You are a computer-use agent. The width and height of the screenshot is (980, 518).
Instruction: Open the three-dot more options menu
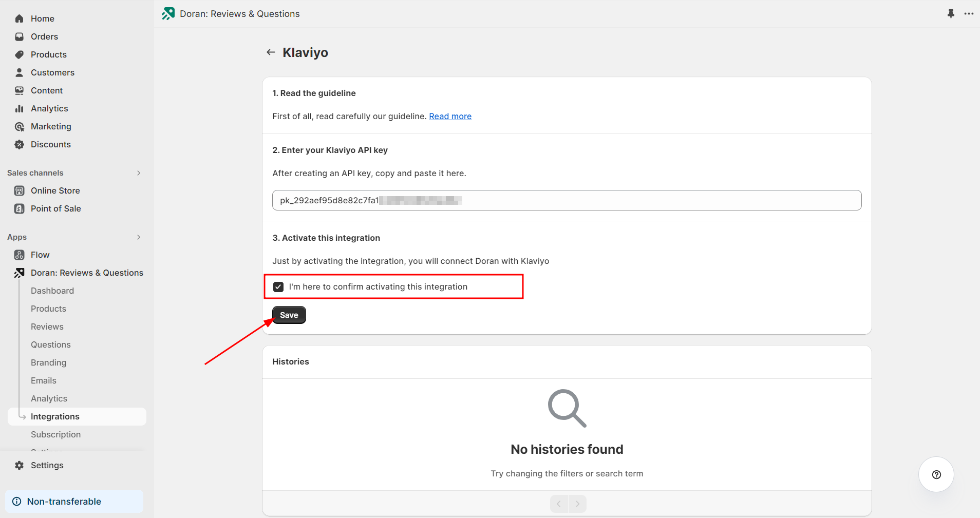[969, 14]
